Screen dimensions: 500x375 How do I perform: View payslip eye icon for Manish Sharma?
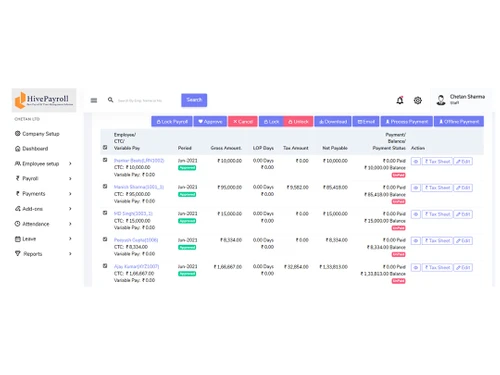[x=416, y=188]
